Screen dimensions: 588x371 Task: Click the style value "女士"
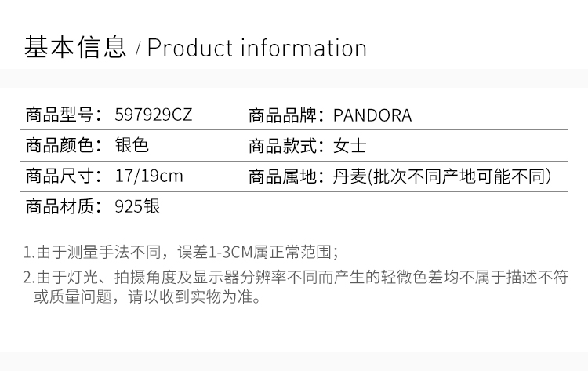(x=350, y=146)
